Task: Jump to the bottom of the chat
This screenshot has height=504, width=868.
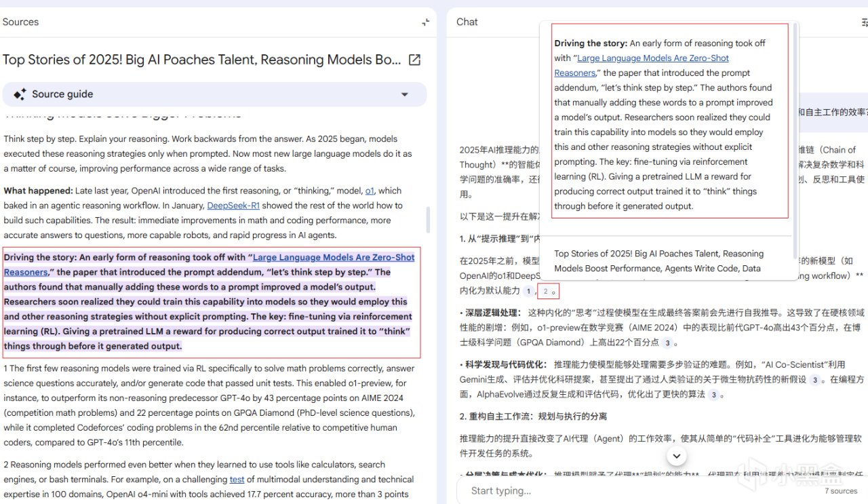Action: coord(676,455)
